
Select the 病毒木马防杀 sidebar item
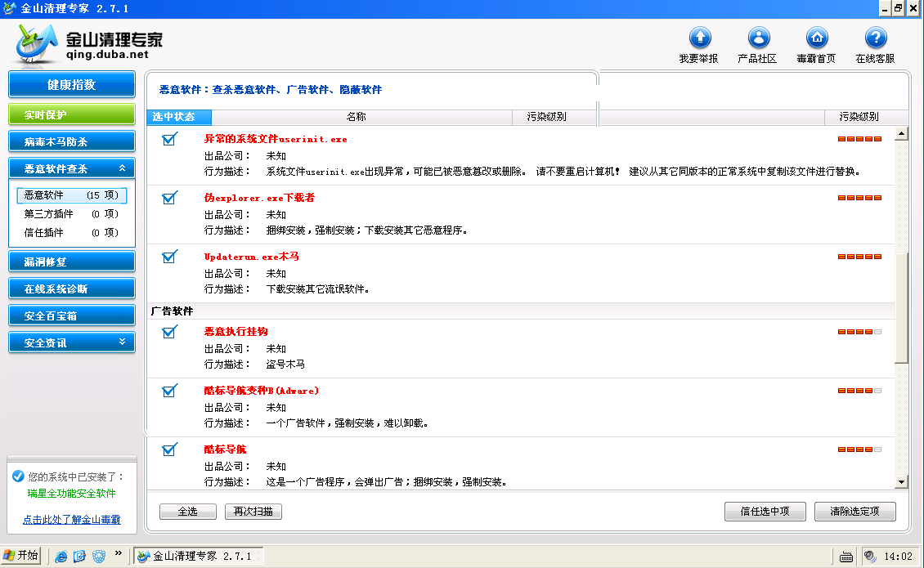(72, 141)
